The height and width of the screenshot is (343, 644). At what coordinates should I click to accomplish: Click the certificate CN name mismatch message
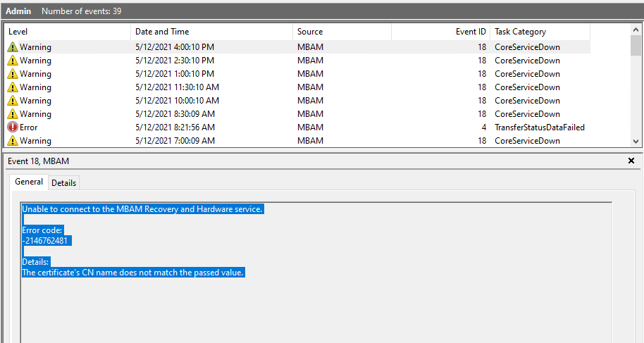coord(132,273)
